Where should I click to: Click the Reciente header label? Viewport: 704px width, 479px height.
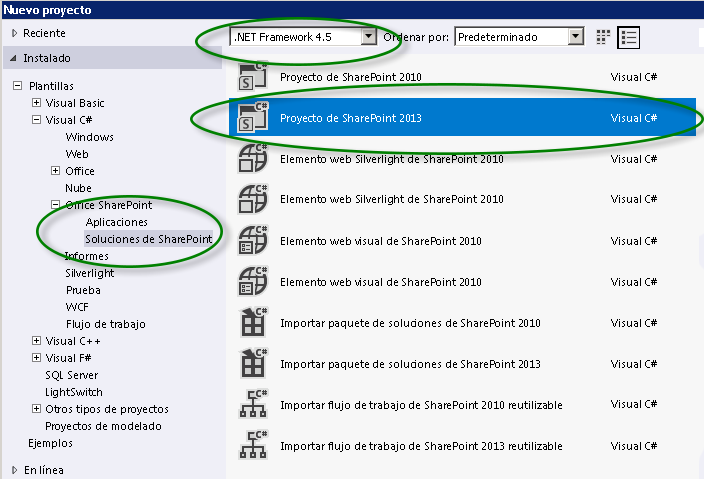click(44, 33)
